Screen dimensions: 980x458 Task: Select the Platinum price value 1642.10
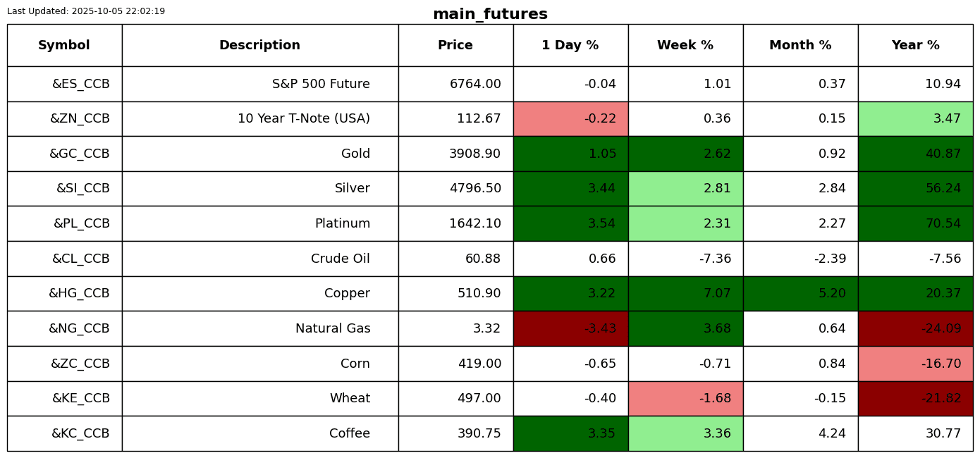coord(474,223)
